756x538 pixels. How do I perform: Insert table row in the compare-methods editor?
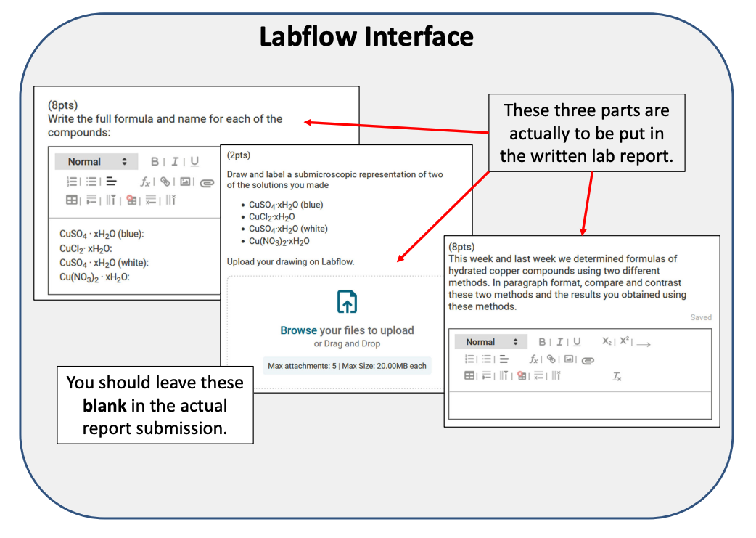click(x=487, y=375)
